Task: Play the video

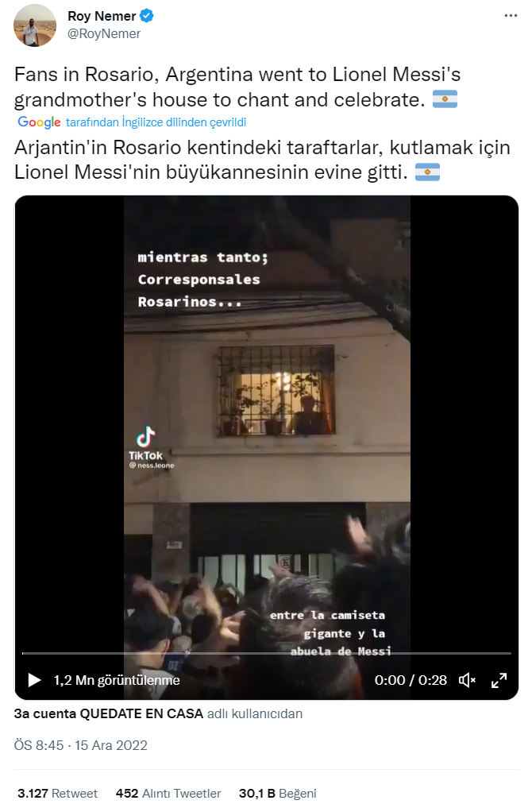Action: coord(34,680)
